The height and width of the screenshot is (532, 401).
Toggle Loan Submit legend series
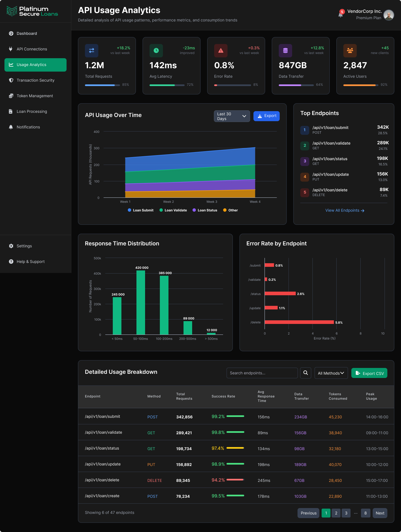[141, 210]
